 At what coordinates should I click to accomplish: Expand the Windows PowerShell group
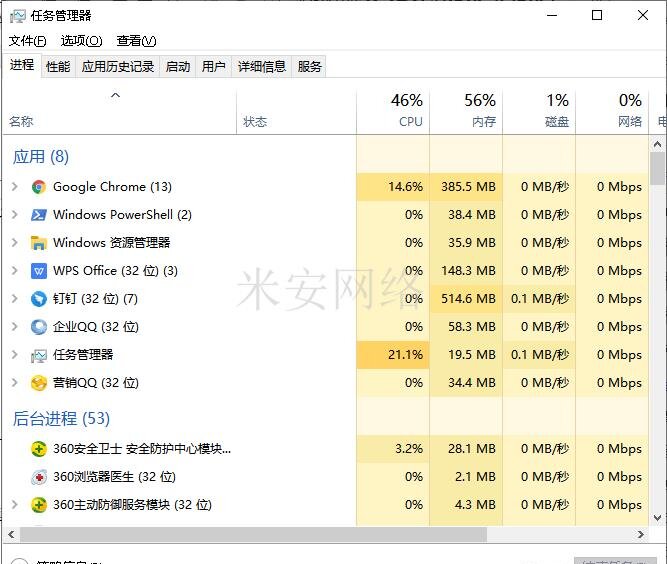point(14,214)
